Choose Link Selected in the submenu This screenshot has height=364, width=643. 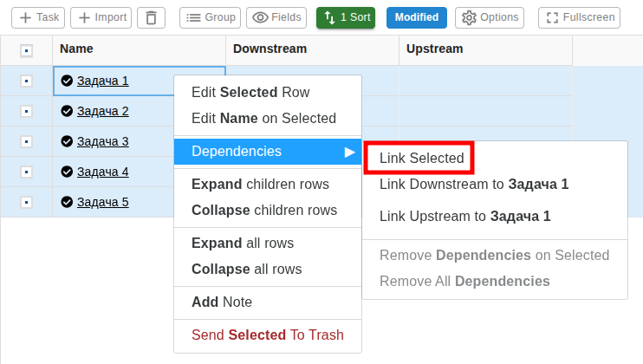pos(421,159)
